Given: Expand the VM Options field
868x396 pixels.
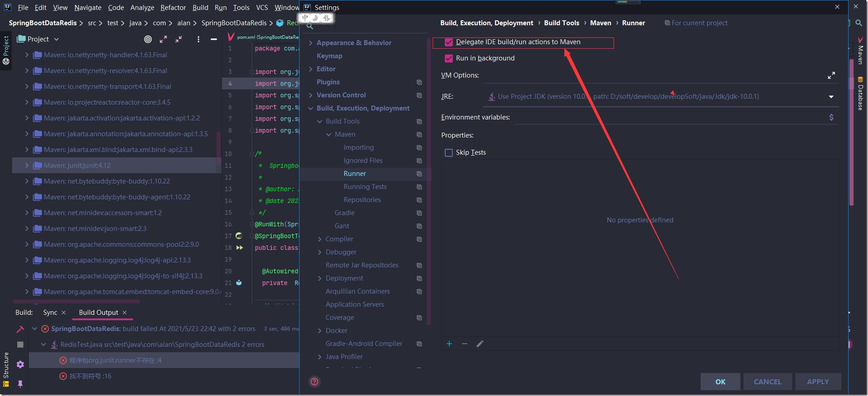Looking at the screenshot, I should pos(831,75).
